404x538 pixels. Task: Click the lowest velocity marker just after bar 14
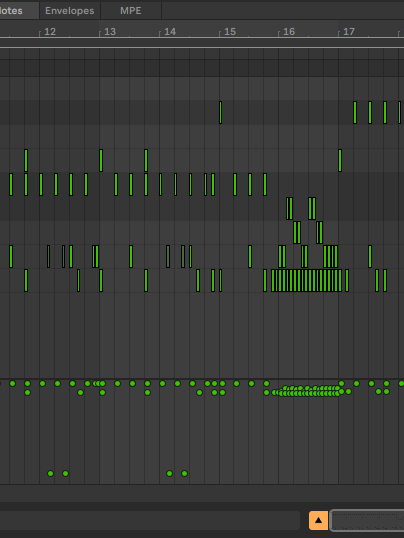coord(169,473)
